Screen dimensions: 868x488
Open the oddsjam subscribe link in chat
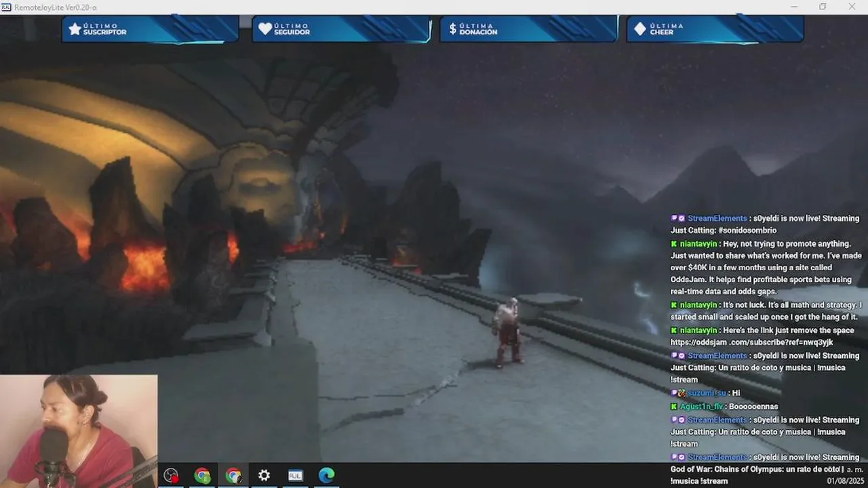tap(751, 342)
